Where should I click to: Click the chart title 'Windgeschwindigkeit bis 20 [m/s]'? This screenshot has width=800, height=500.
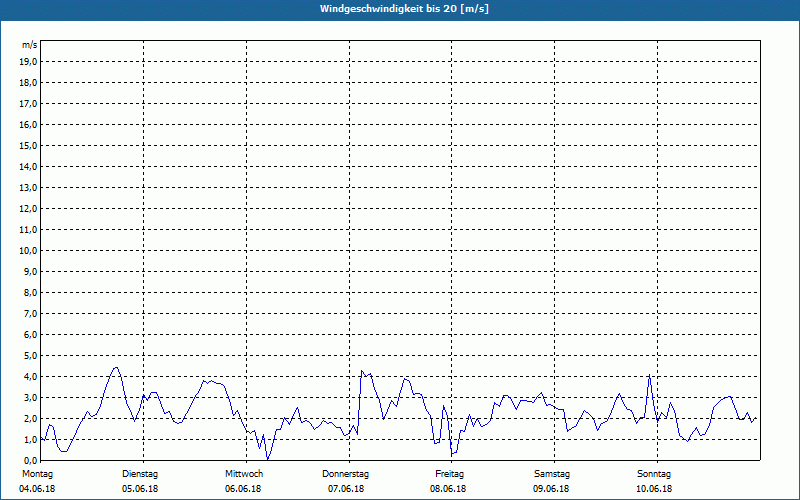coord(404,9)
